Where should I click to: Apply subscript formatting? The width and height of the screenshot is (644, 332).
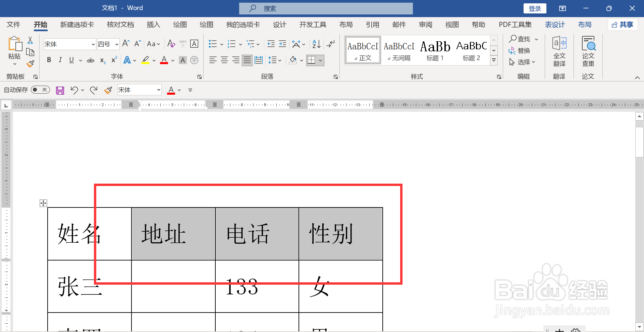coord(103,60)
